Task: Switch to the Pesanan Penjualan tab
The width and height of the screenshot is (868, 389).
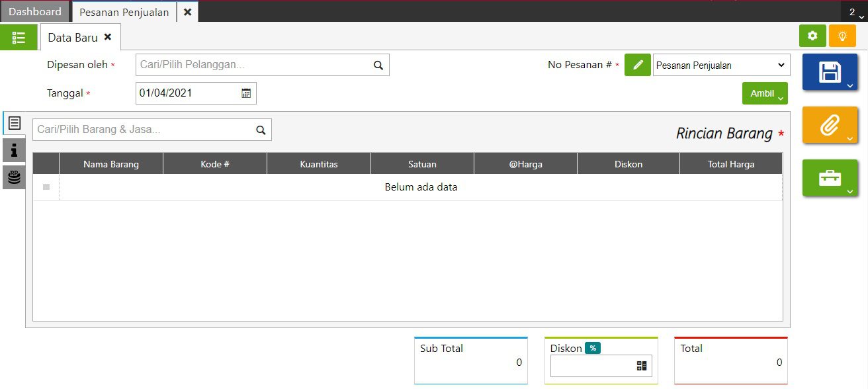Action: coord(124,12)
